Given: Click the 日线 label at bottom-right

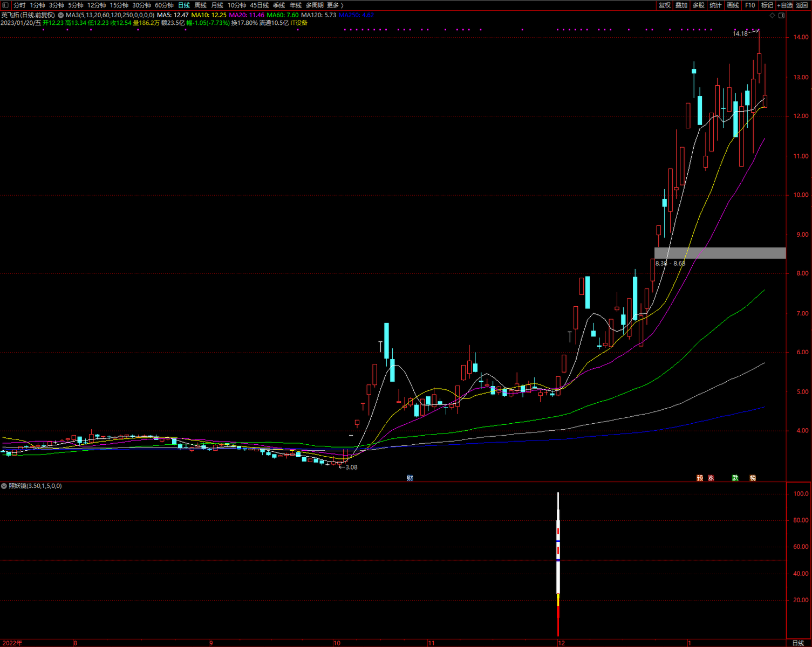Looking at the screenshot, I should click(798, 643).
